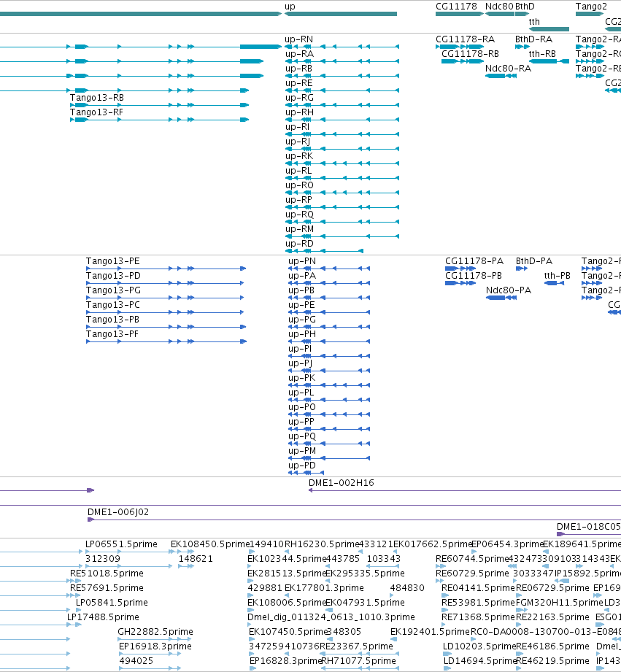Click EST RH71077.5prime

coord(359,668)
